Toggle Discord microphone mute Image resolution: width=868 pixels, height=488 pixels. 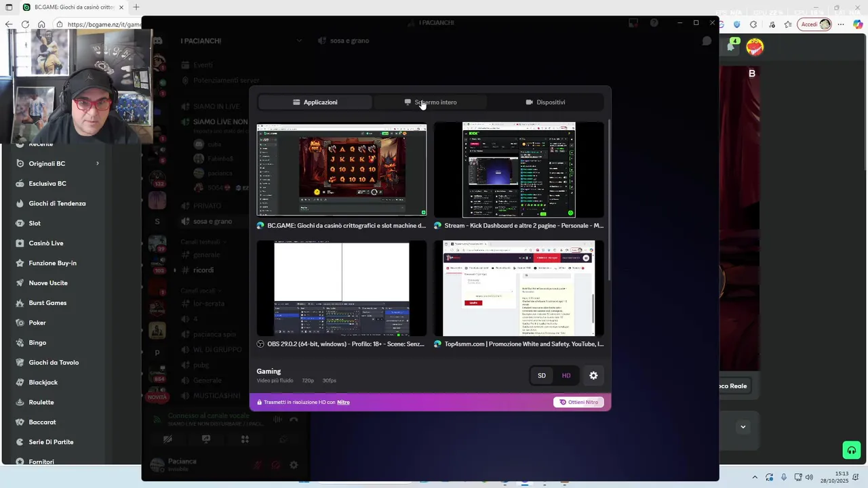[258, 465]
